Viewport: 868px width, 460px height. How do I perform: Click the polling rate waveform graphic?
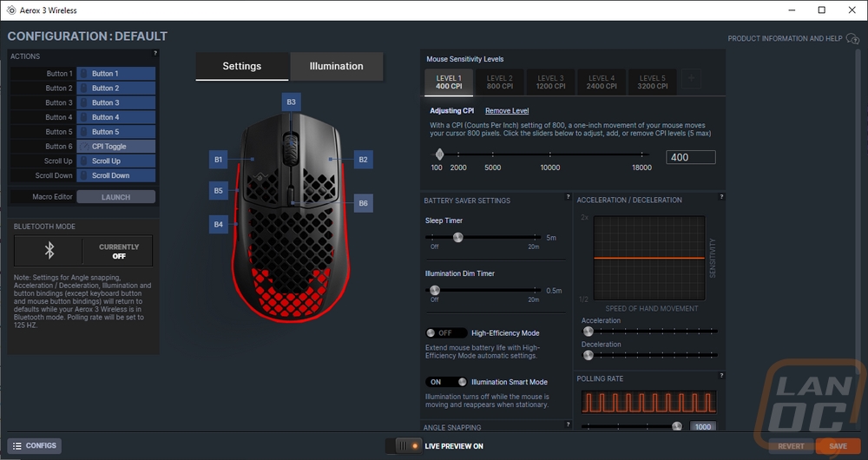[648, 402]
